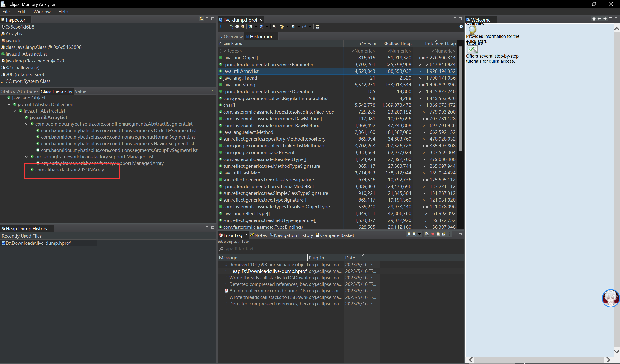Collapse the java.util.ArrayList hierarchy node
Viewport: 620px width, 364px height.
(x=21, y=118)
